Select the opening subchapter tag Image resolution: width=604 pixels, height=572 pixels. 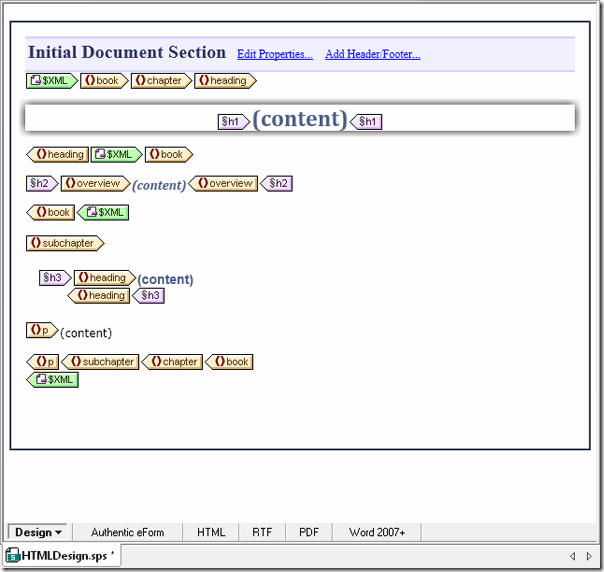click(65, 243)
